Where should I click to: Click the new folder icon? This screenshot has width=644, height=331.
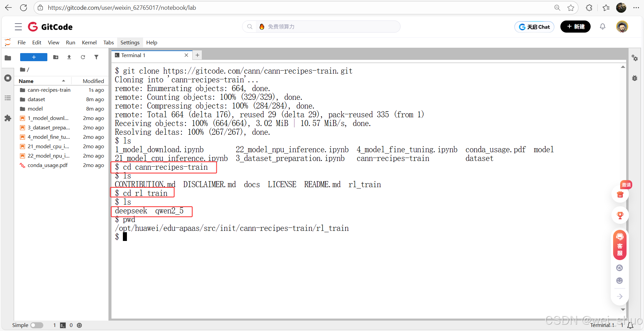[56, 57]
